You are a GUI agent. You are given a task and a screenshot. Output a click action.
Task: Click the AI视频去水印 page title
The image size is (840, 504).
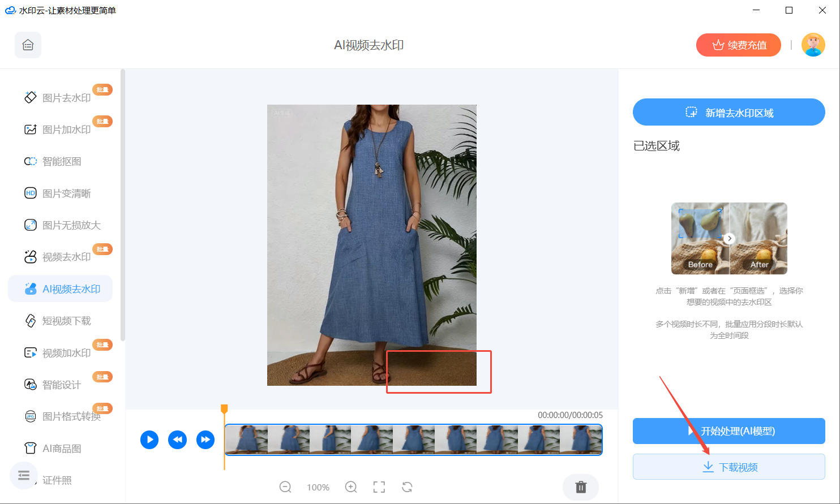(x=369, y=45)
